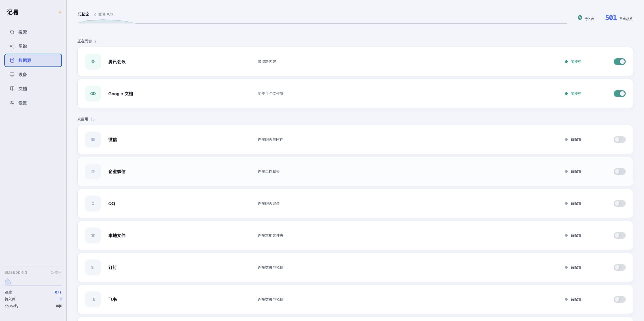Click the 本地文件 source name
644x321 pixels.
tap(117, 235)
